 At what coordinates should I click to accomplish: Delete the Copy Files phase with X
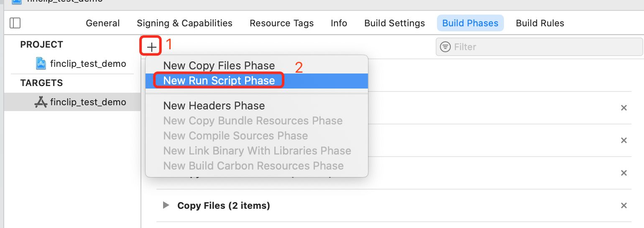(624, 205)
